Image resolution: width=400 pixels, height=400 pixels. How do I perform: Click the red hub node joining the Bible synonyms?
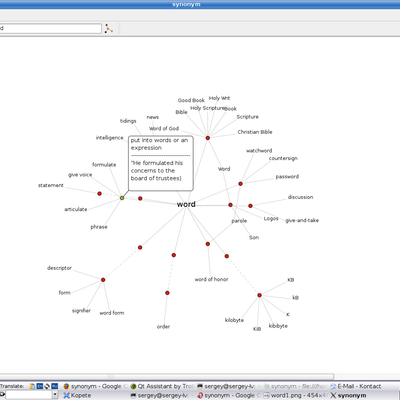click(x=208, y=138)
